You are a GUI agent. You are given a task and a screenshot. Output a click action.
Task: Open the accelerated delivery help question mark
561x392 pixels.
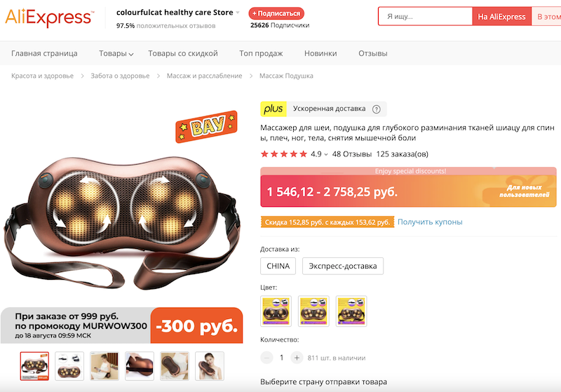coord(376,109)
